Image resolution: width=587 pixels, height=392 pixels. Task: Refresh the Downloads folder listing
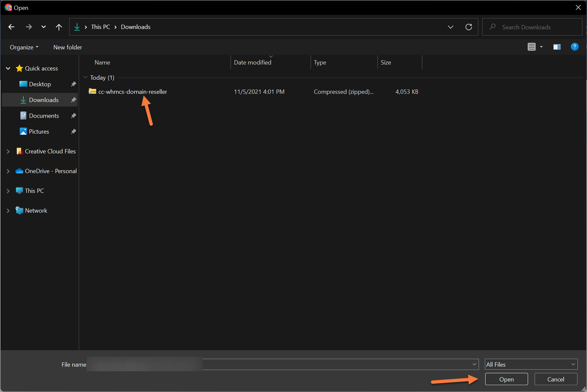tap(468, 27)
